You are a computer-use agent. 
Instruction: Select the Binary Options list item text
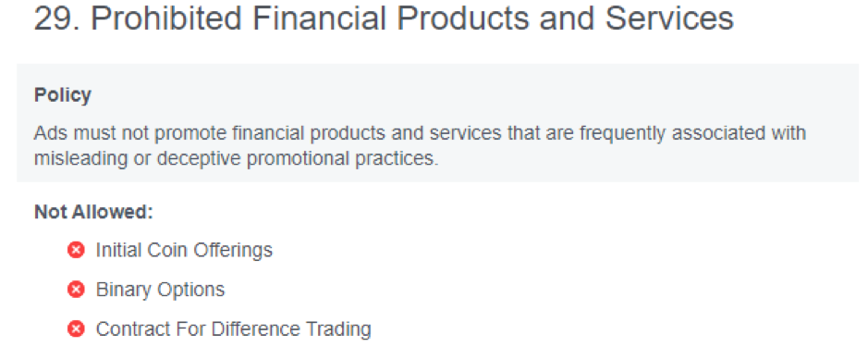[161, 290]
